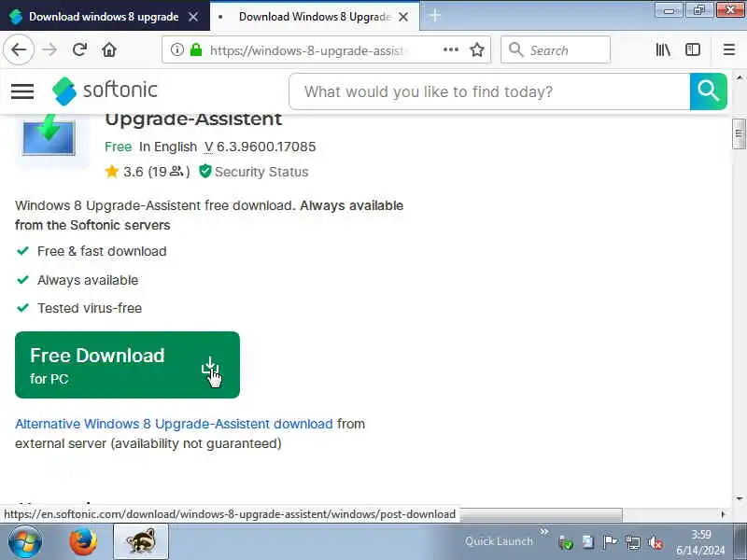
Task: Click the scrollbar up arrow
Action: 739,77
